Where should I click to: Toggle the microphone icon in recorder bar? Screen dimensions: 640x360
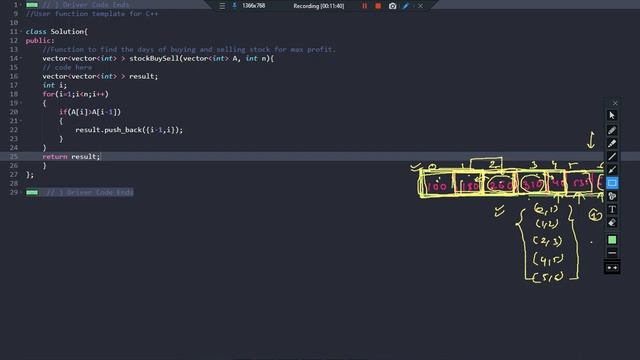coord(234,5)
